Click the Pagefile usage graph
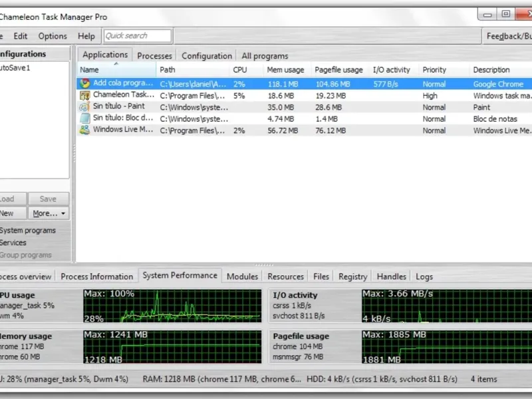The image size is (532, 399). click(447, 346)
